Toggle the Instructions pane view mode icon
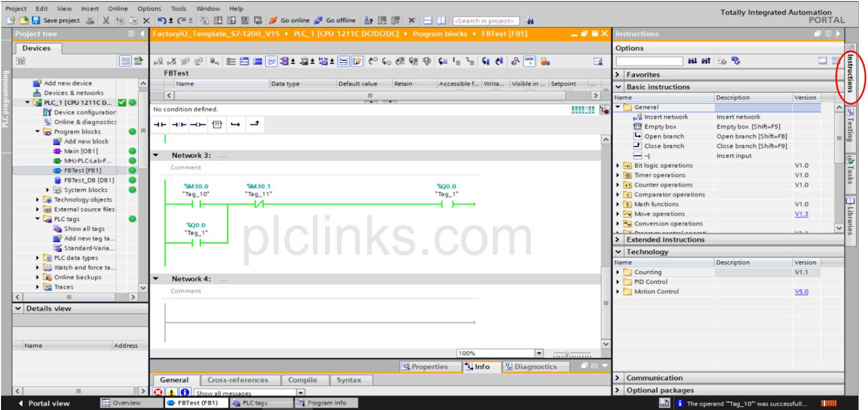The height and width of the screenshot is (410, 868). 822,61
